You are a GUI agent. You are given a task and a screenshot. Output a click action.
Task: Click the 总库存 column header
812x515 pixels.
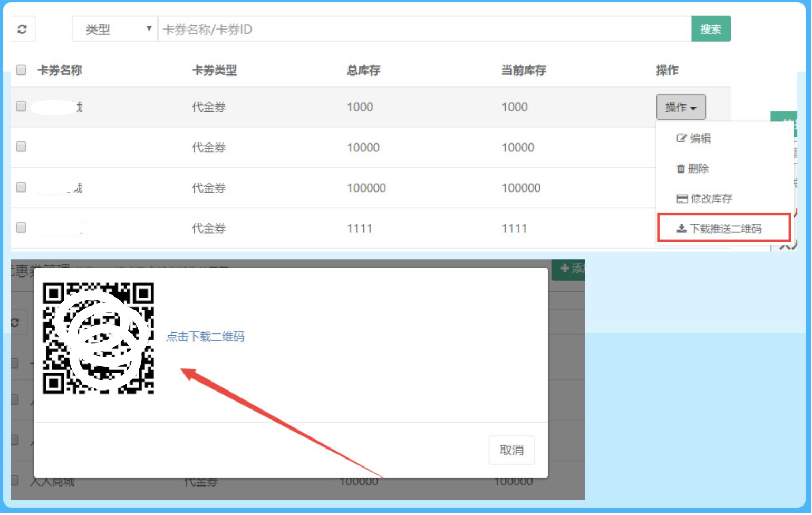[364, 71]
